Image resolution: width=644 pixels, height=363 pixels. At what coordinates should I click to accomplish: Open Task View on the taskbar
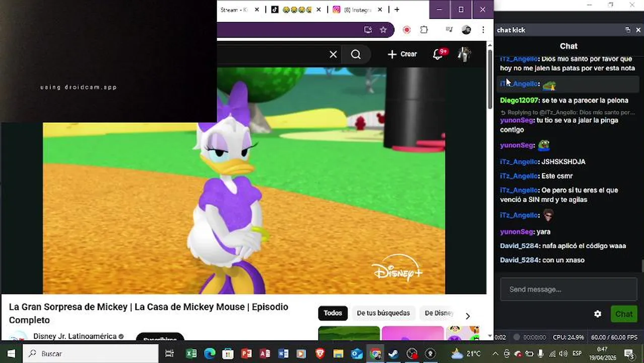(x=169, y=353)
